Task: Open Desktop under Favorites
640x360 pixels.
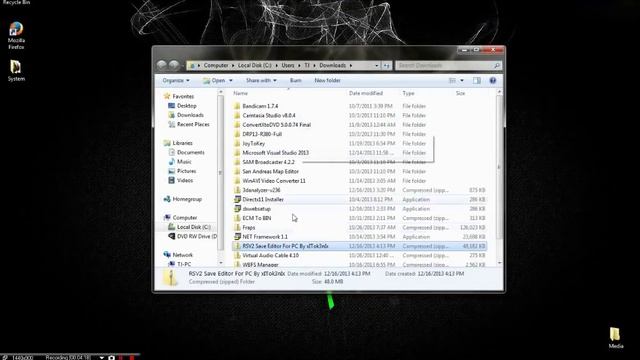Action: [x=182, y=106]
